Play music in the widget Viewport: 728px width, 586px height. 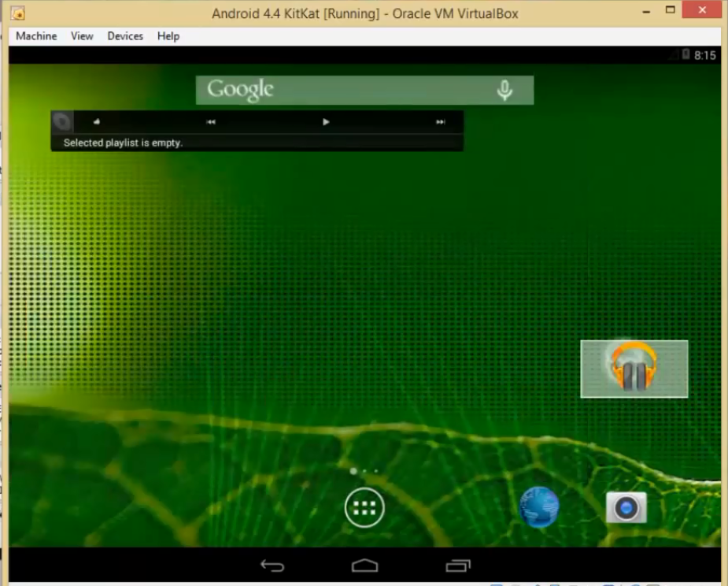326,122
